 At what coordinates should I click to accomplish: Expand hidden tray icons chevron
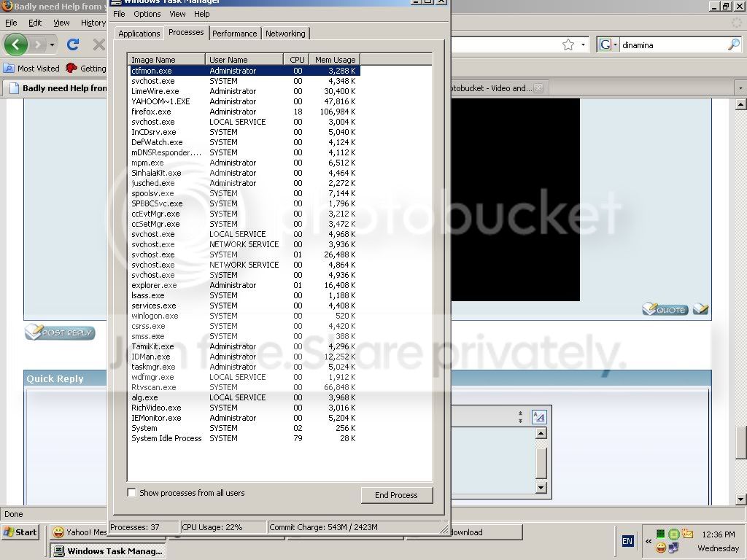pos(649,541)
